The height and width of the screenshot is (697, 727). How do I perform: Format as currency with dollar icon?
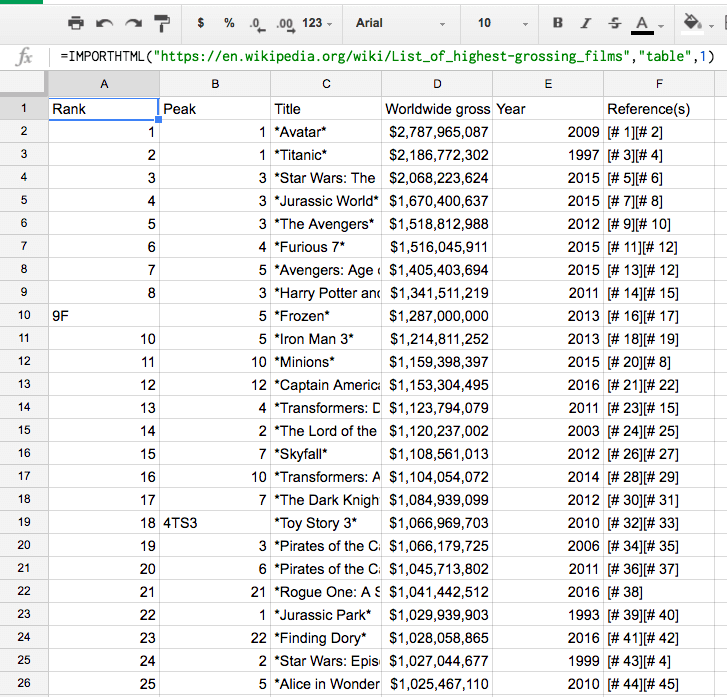[x=201, y=22]
